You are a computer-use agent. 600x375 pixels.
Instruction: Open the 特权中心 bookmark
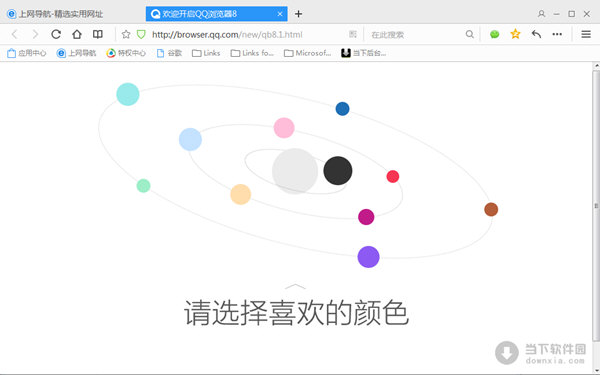tap(126, 53)
